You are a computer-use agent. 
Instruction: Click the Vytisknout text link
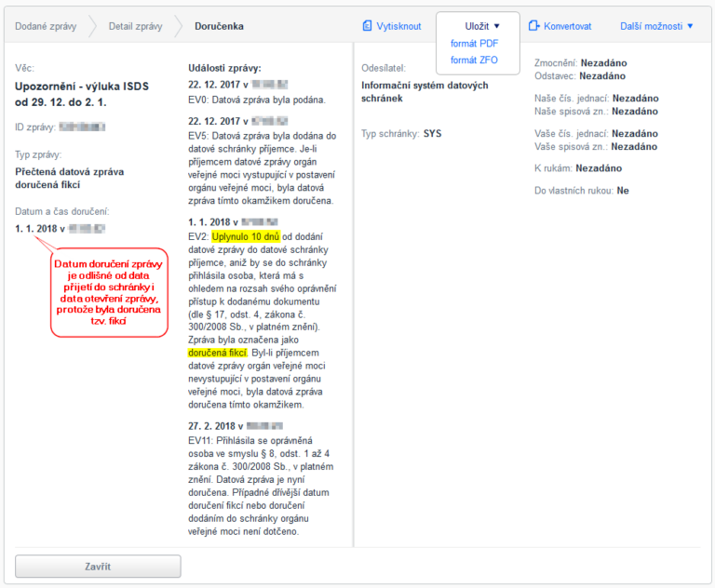pyautogui.click(x=398, y=26)
